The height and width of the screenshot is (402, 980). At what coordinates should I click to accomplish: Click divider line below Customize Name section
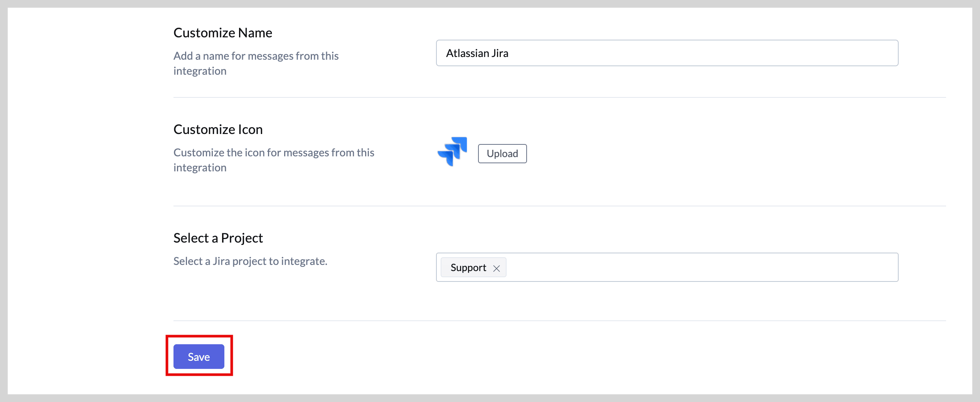click(559, 97)
